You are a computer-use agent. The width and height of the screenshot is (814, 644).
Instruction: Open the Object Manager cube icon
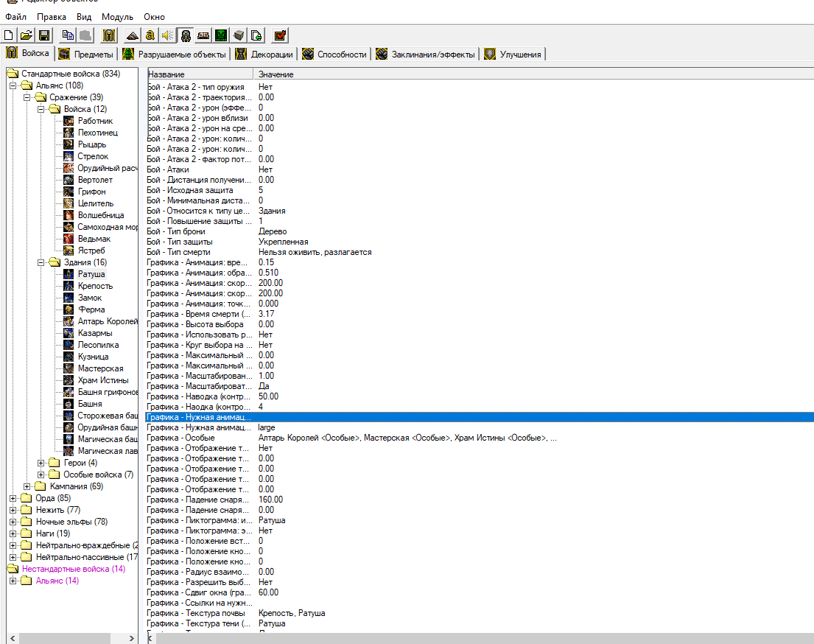pyautogui.click(x=239, y=35)
